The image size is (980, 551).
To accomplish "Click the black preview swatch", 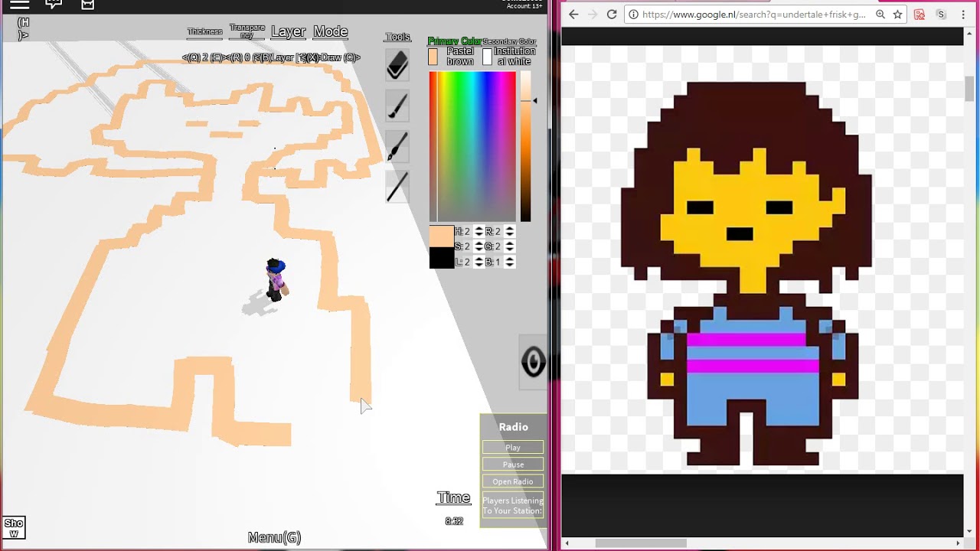I will point(441,258).
